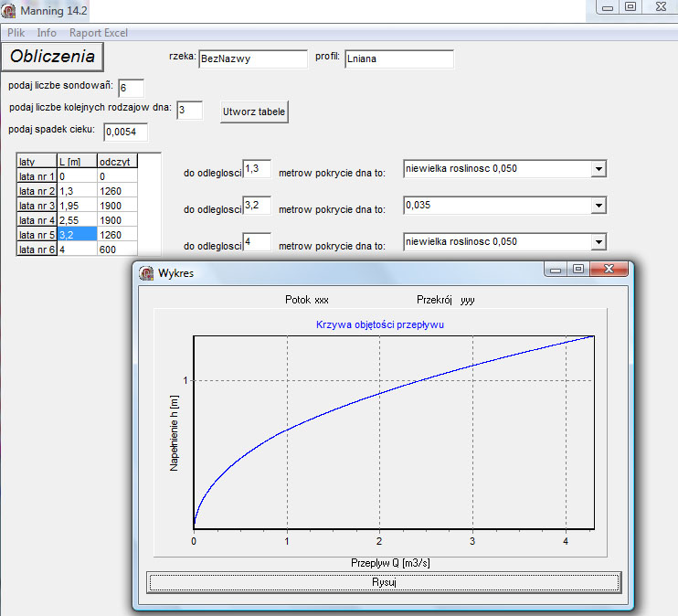Click the second do odleglosci field 3,2
The image size is (678, 616).
(x=257, y=205)
